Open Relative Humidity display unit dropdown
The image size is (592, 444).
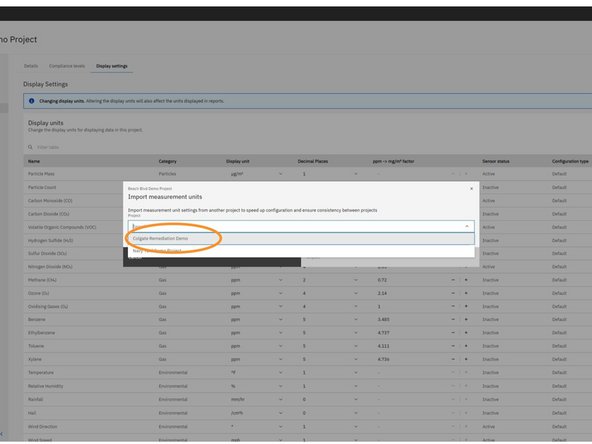tap(280, 386)
